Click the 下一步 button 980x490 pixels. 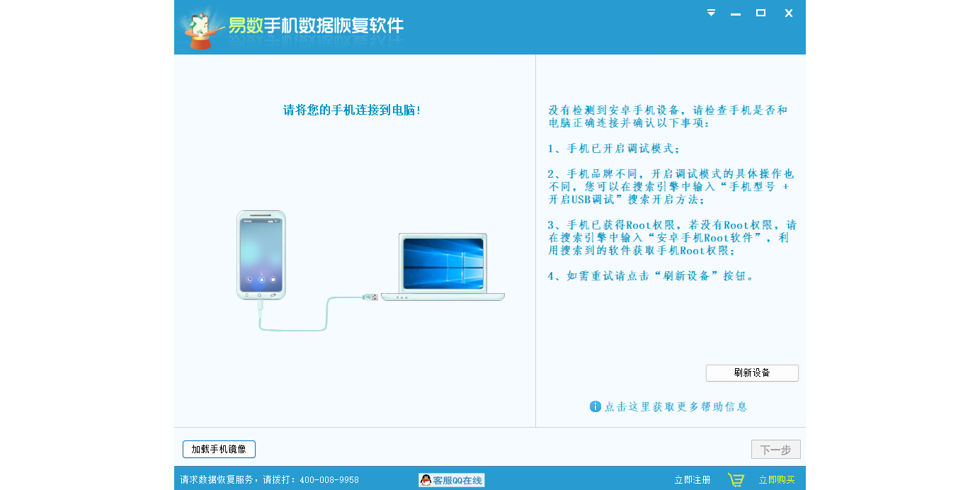coord(775,450)
